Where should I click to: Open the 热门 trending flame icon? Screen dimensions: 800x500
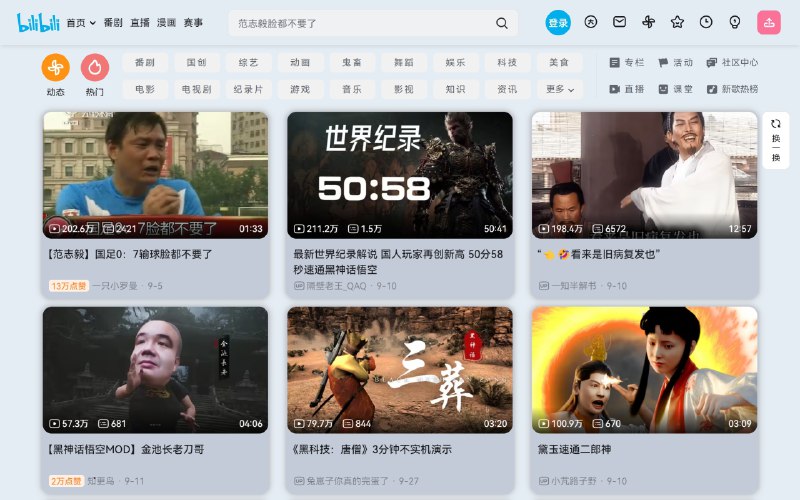94,68
